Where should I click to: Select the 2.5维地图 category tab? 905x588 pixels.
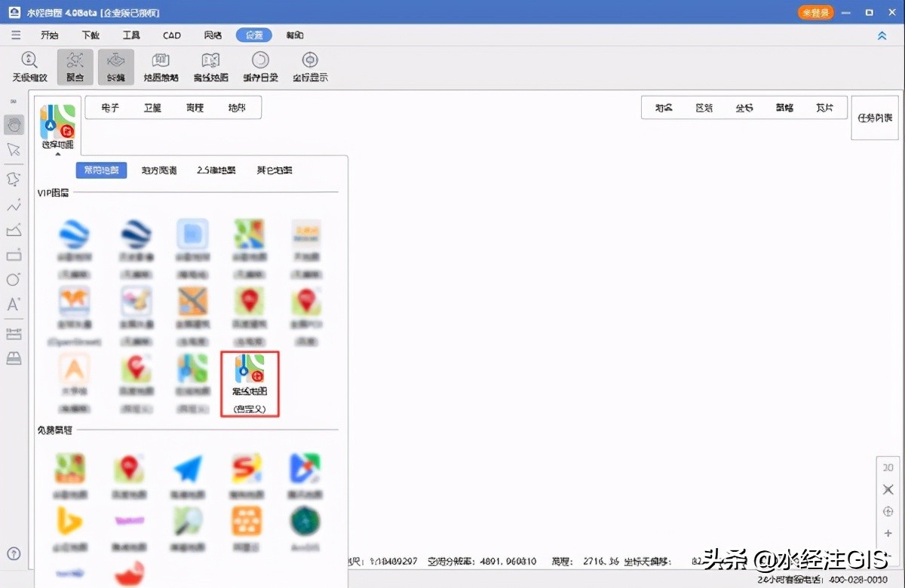(x=216, y=170)
